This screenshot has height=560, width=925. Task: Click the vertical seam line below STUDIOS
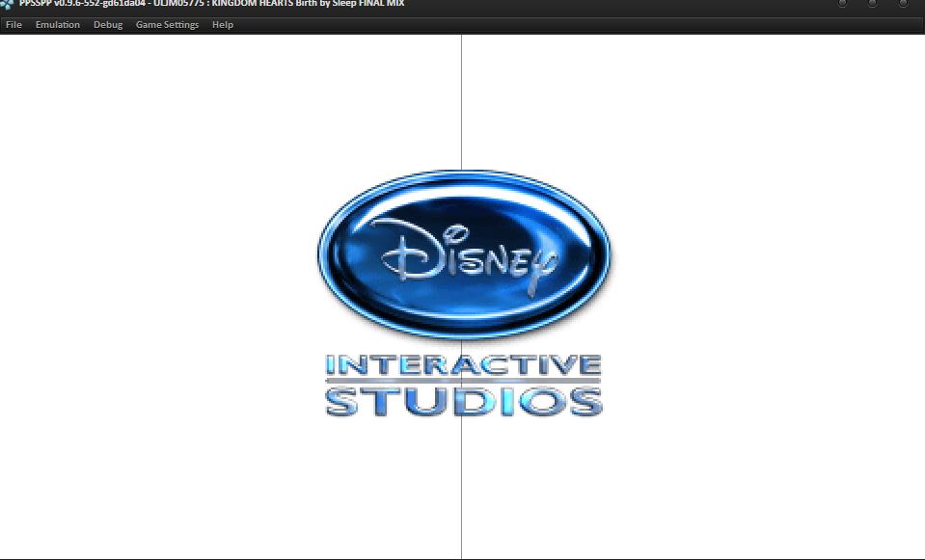click(461, 492)
